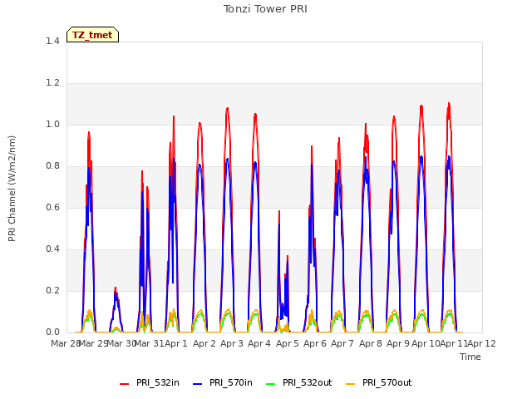Click the Apr 5 date tick label
532x399 pixels.
coord(288,343)
